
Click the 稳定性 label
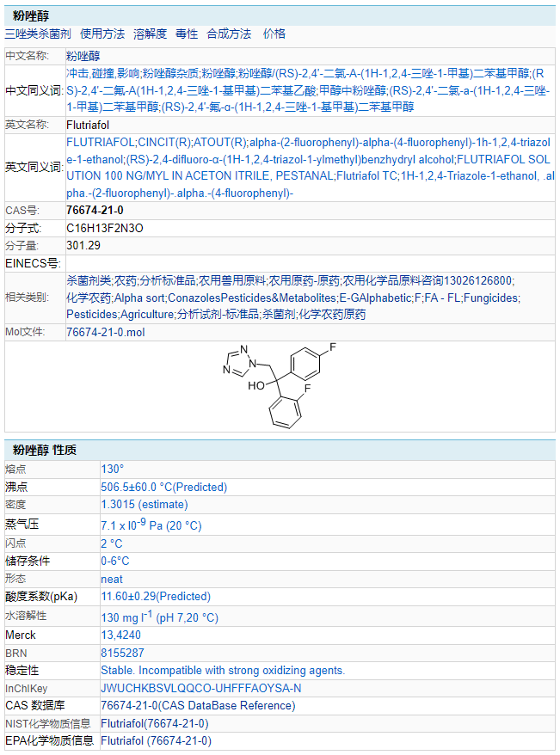point(22,670)
